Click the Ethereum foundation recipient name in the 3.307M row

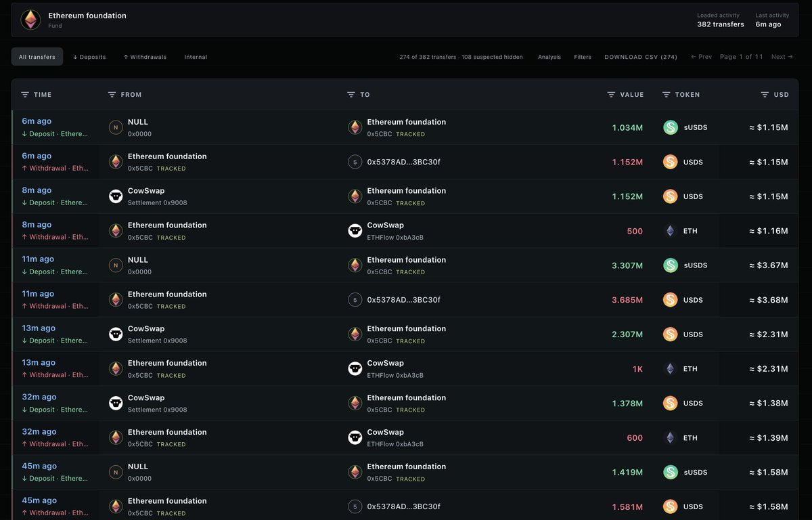(407, 260)
